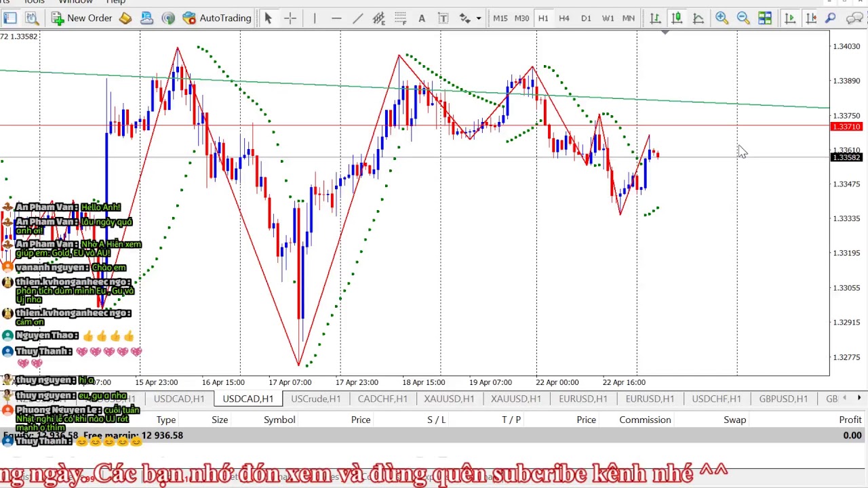
Task: Open the MetaEditor yellow book icon
Action: coord(125,18)
